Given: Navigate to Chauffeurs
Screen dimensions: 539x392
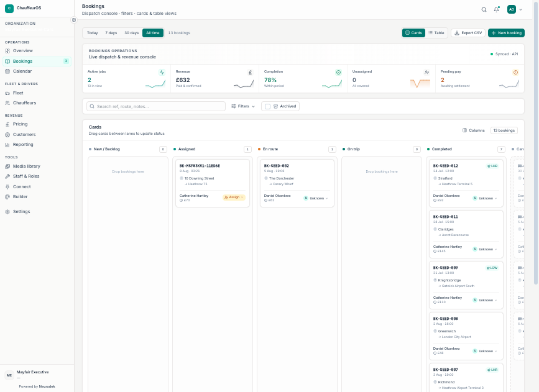Looking at the screenshot, I should click(x=37, y=103).
